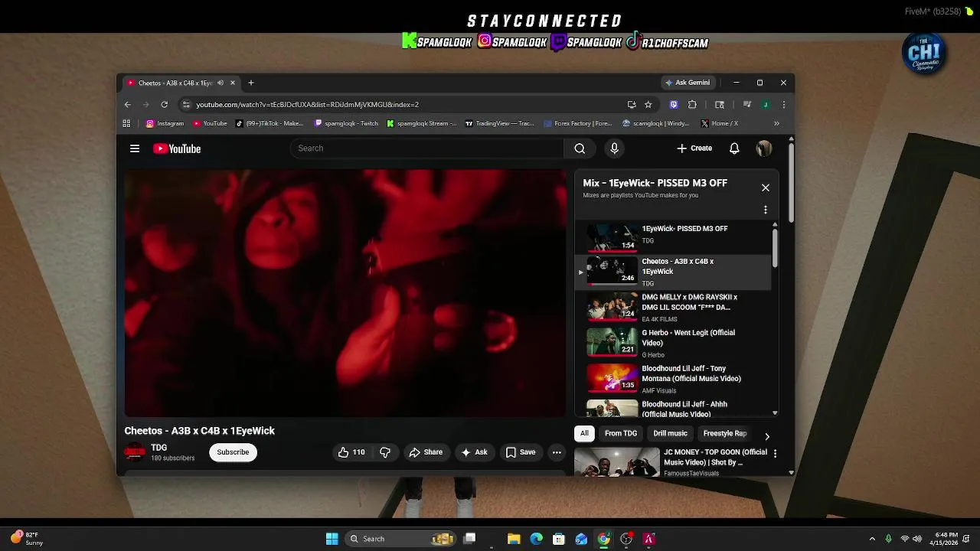Like the video with 110 likes
Image resolution: width=980 pixels, height=551 pixels.
[x=351, y=452]
